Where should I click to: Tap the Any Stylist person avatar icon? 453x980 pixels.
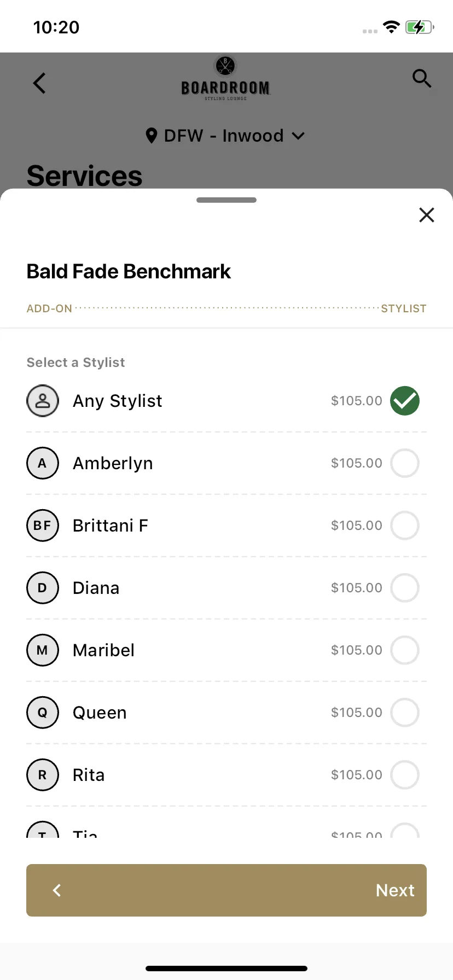43,401
